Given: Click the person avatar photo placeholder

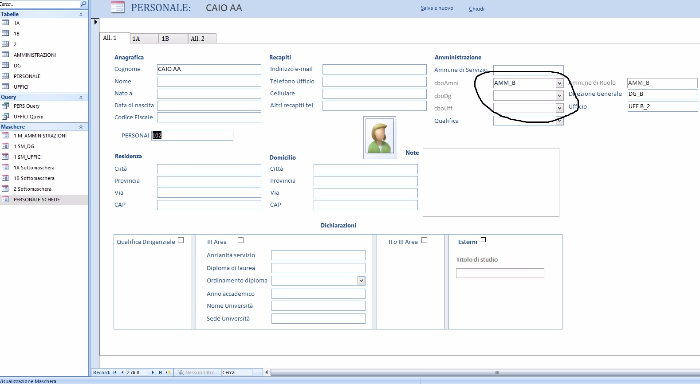Looking at the screenshot, I should pos(379,138).
